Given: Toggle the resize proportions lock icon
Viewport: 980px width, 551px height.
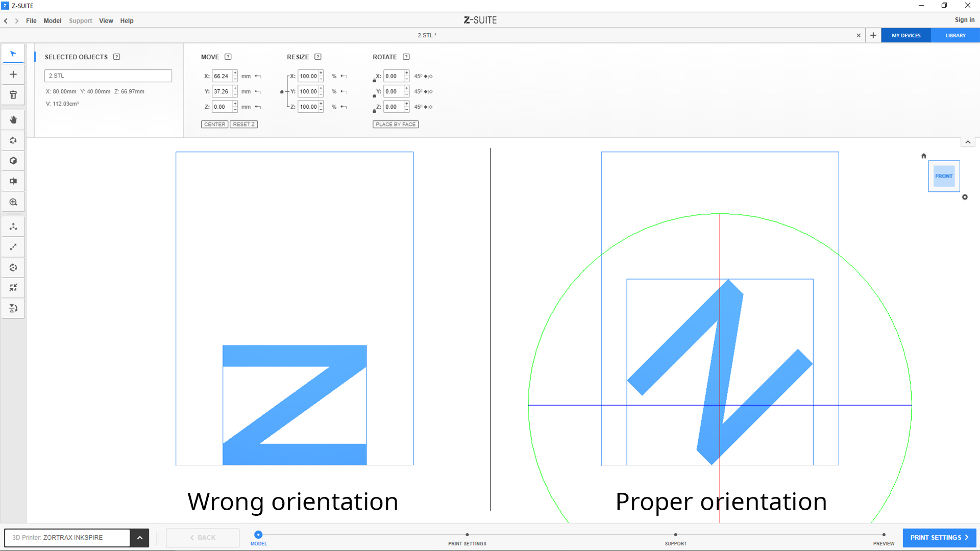Looking at the screenshot, I should click(282, 92).
